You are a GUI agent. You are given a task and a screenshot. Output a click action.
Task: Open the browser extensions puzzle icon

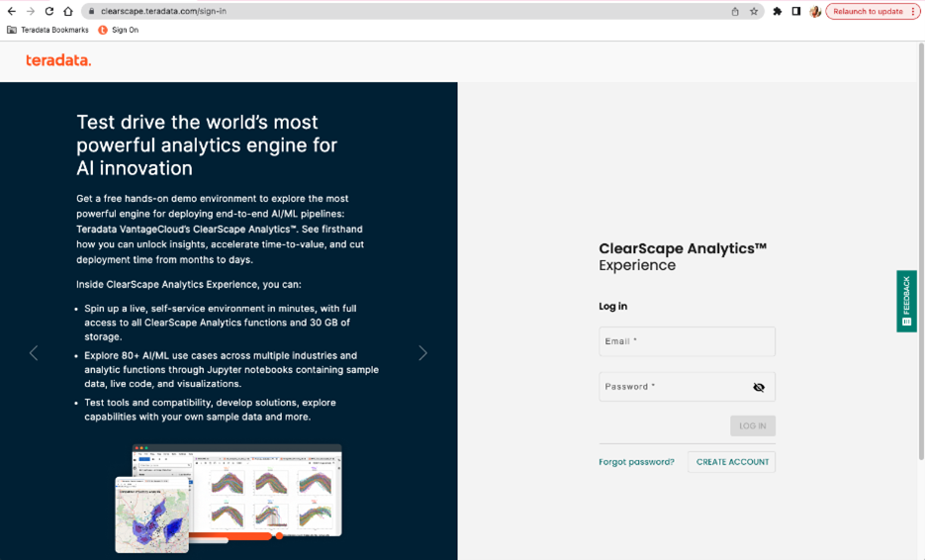pyautogui.click(x=778, y=12)
